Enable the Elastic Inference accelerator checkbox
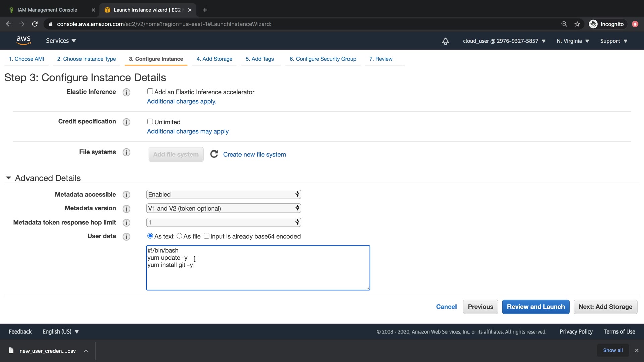This screenshot has height=362, width=644. [150, 92]
